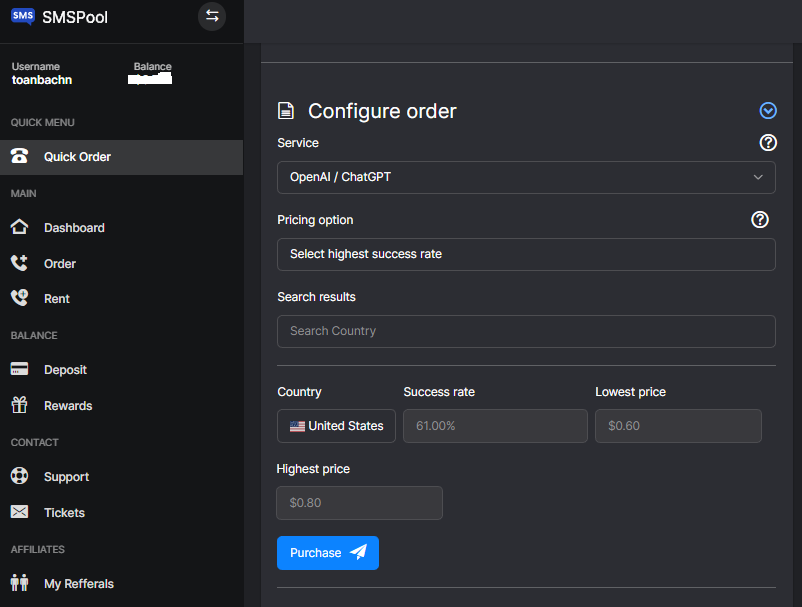Toggle the sidebar collapse arrows button
The image size is (802, 607).
[212, 16]
